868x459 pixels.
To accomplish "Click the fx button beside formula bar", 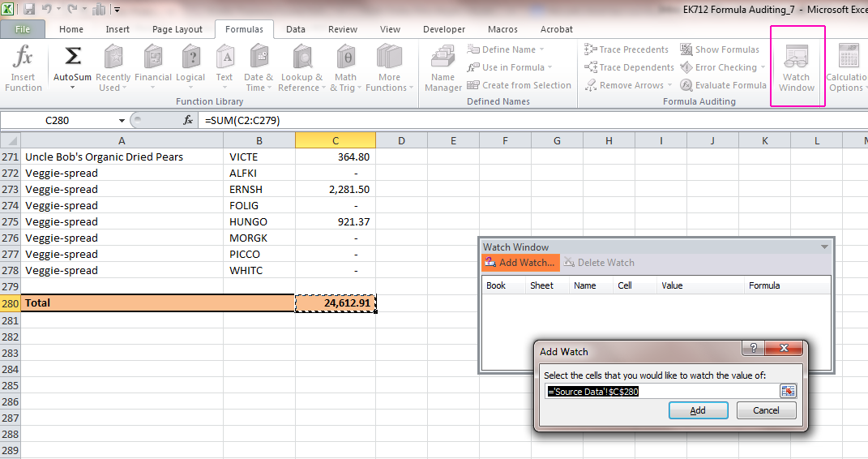I will 188,120.
